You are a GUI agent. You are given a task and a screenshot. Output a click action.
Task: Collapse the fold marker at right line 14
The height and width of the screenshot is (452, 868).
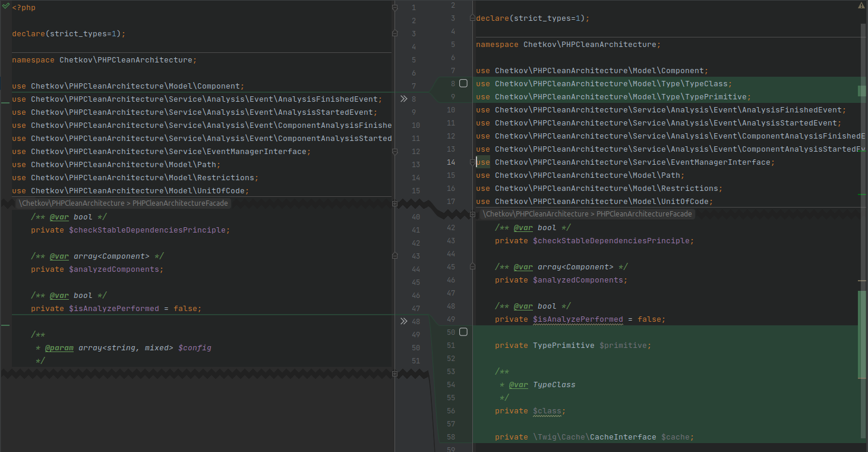click(x=473, y=162)
